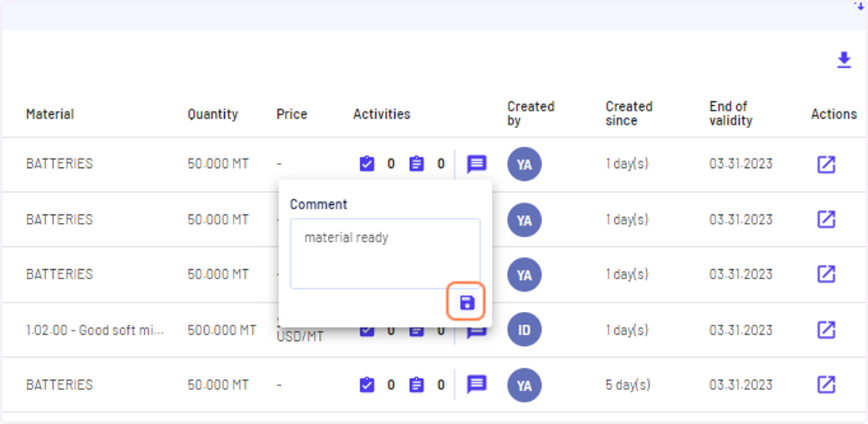The height and width of the screenshot is (424, 868).
Task: Select the '1 day(s)' cell in the ID creator row
Action: (x=627, y=330)
